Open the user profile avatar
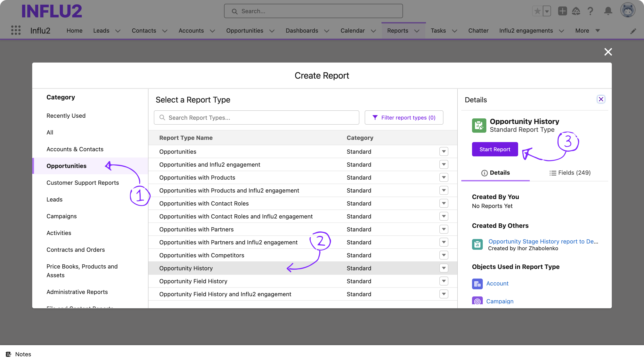Screen dimensions: 644x363 (x=627, y=10)
